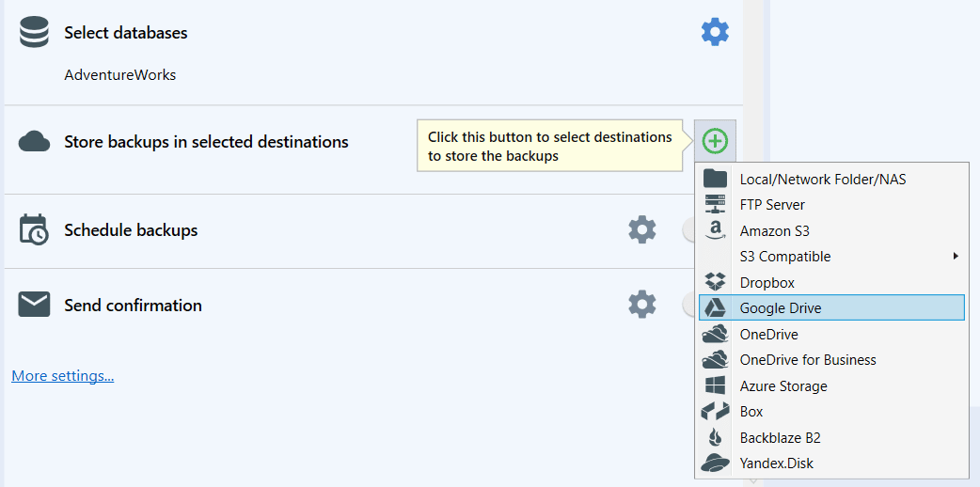Click the Dropbox icon in the list
Image resolution: width=980 pixels, height=487 pixels.
point(715,282)
